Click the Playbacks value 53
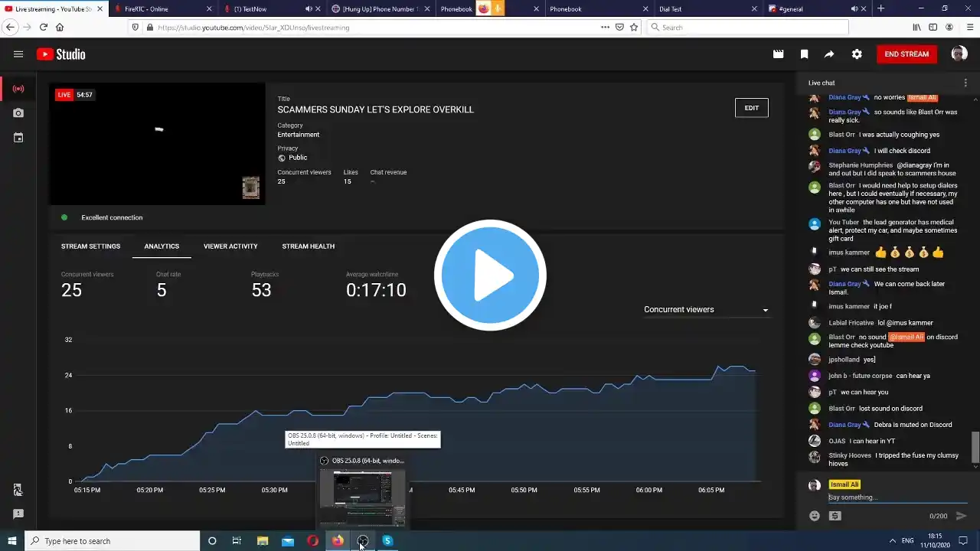This screenshot has height=551, width=980. click(261, 290)
